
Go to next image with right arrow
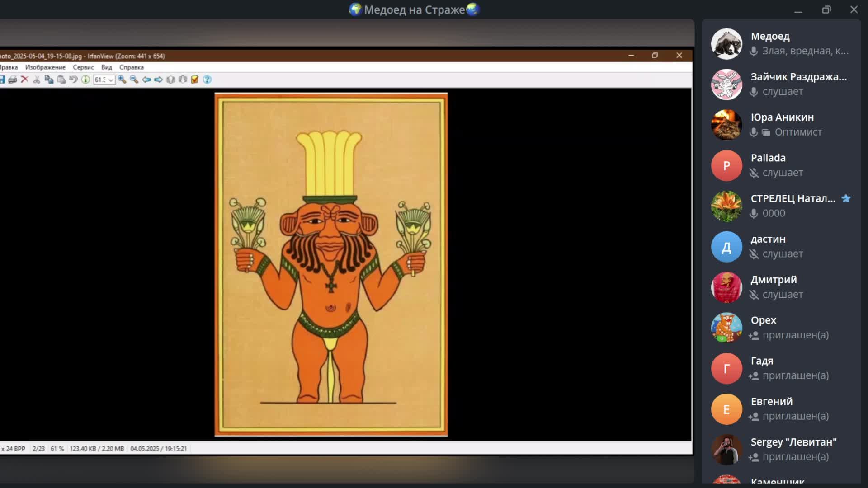tap(159, 80)
